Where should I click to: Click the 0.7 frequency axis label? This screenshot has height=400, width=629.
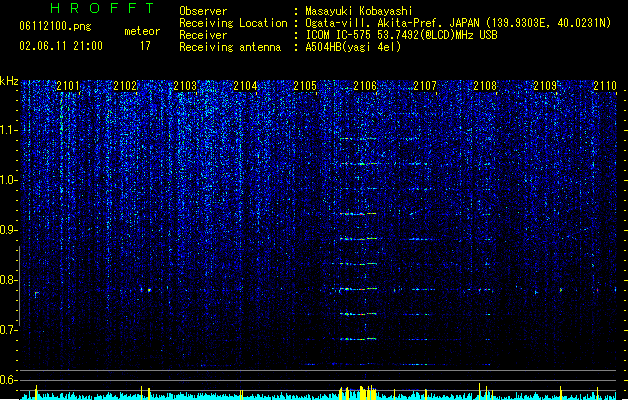click(x=9, y=330)
